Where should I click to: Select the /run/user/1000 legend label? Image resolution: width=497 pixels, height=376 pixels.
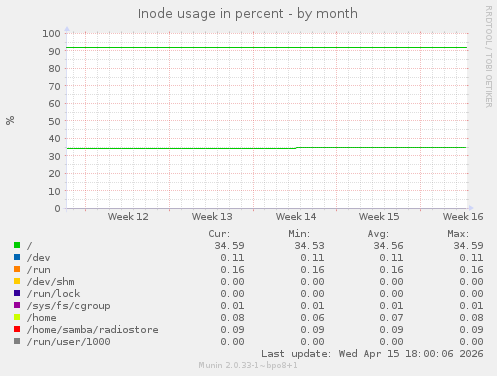pyautogui.click(x=69, y=342)
